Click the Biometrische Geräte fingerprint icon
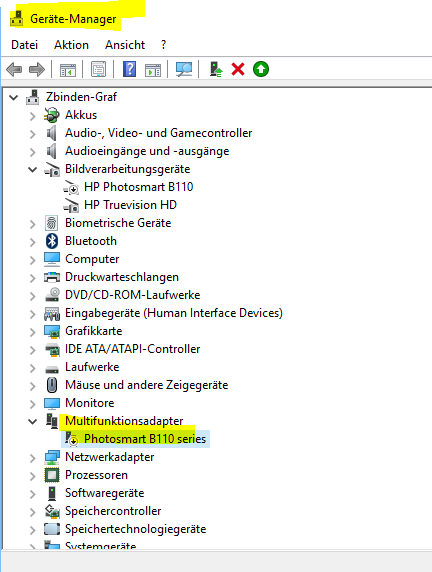This screenshot has width=432, height=572. (x=51, y=223)
